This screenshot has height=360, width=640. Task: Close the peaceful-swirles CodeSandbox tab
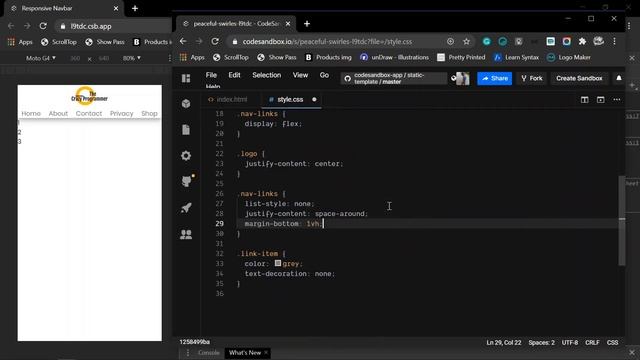(x=288, y=24)
